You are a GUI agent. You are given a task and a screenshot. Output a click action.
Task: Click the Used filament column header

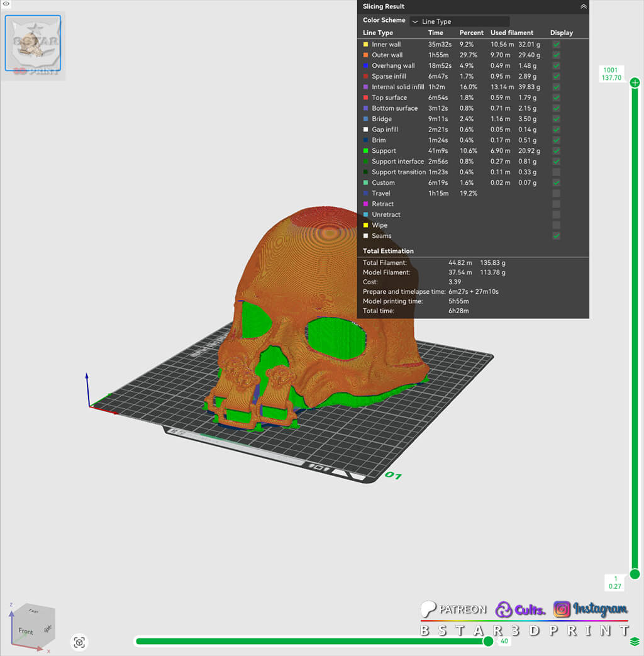pyautogui.click(x=512, y=33)
